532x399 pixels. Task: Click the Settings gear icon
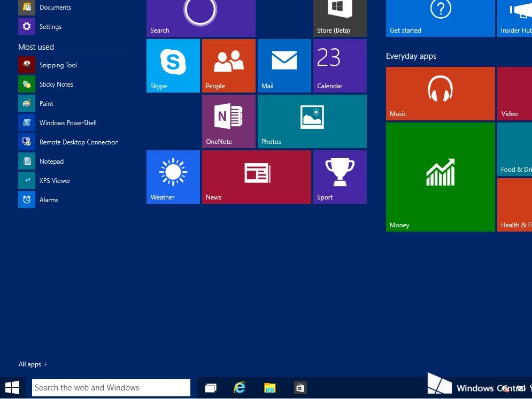coord(27,26)
